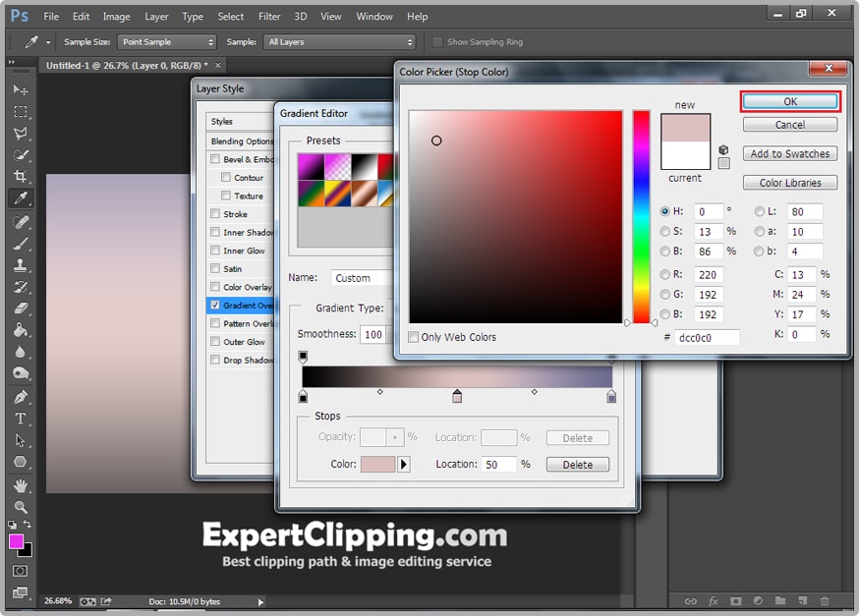The width and height of the screenshot is (859, 616).
Task: Confirm color with the OK button
Action: pos(790,101)
